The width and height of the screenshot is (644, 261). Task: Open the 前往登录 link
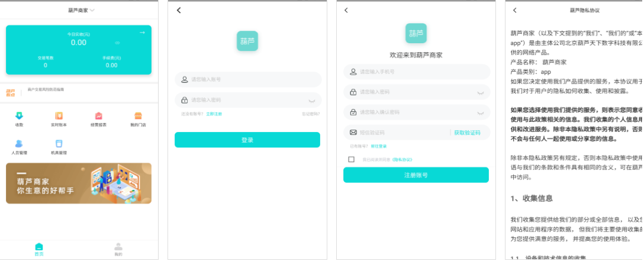tap(378, 146)
